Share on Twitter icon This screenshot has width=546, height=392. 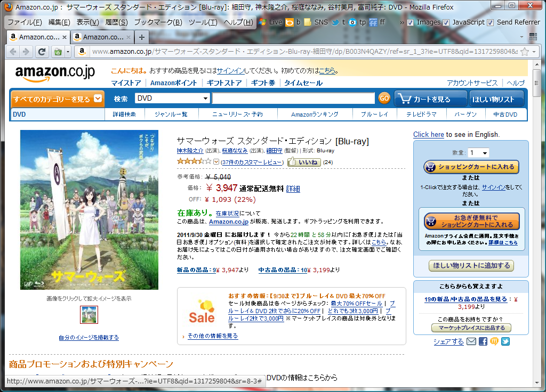point(505,341)
